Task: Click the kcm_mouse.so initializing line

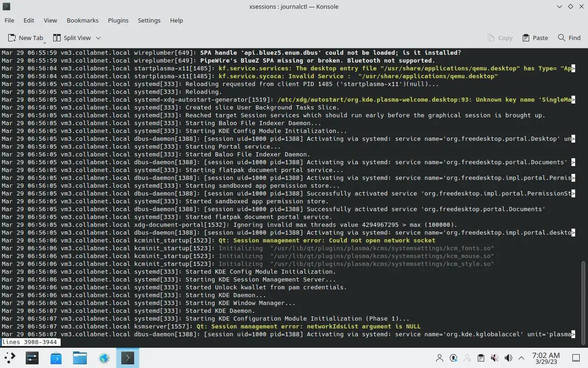Action: (x=248, y=256)
